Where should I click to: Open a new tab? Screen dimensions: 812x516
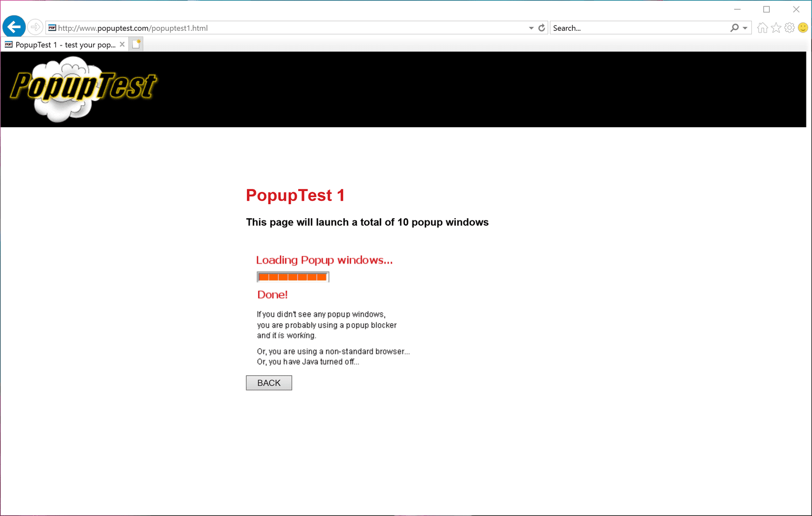136,44
